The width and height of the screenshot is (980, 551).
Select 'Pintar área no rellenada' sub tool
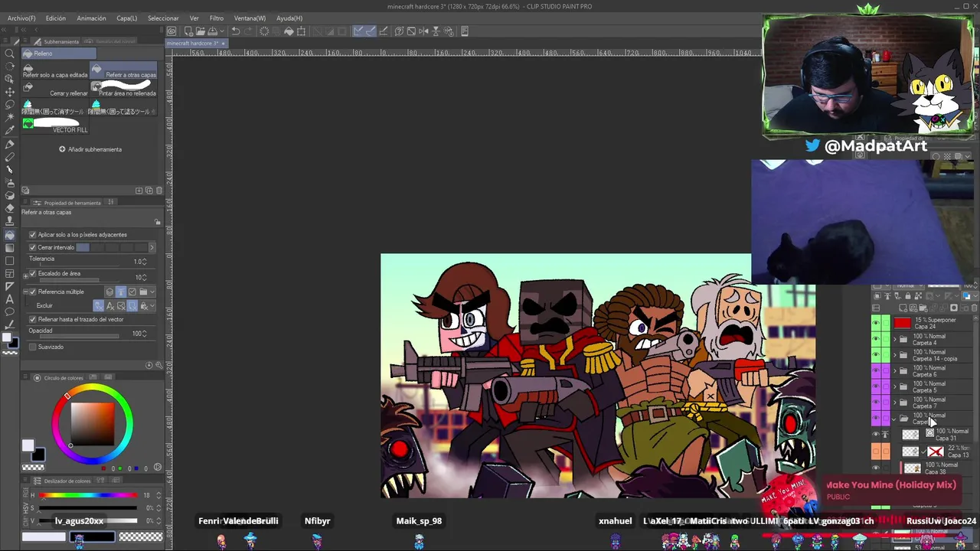(123, 90)
